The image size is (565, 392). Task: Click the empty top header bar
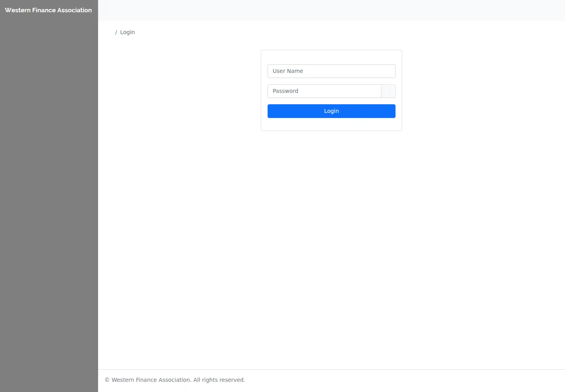(332, 10)
